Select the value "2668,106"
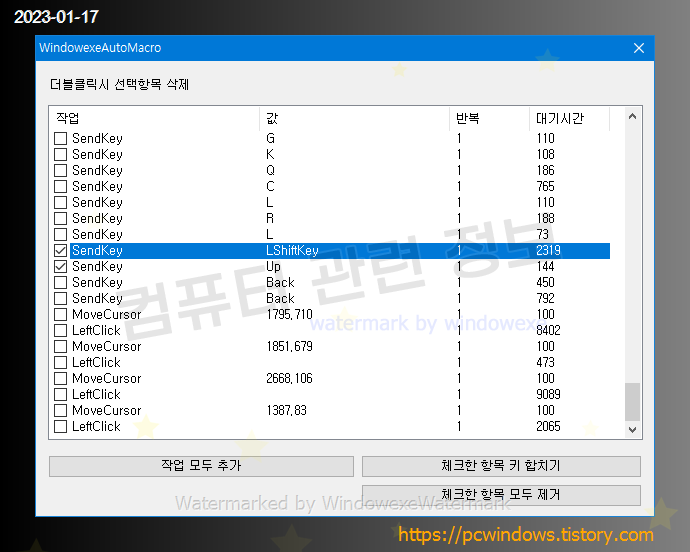The height and width of the screenshot is (552, 690). [x=289, y=379]
